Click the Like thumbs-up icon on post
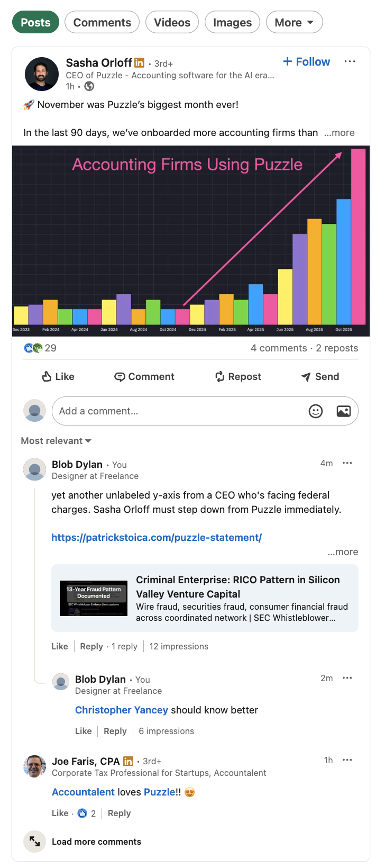Screen dimensions: 385x868 click(47, 377)
